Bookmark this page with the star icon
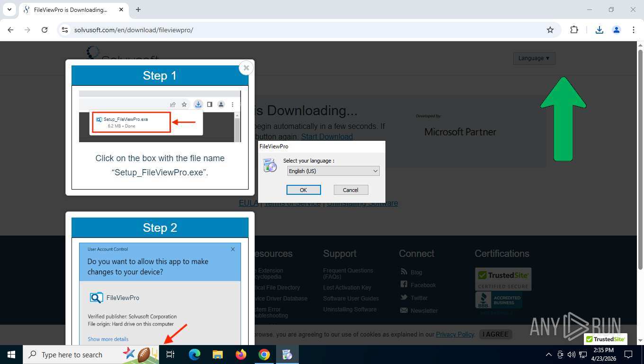644x364 pixels. click(x=550, y=30)
